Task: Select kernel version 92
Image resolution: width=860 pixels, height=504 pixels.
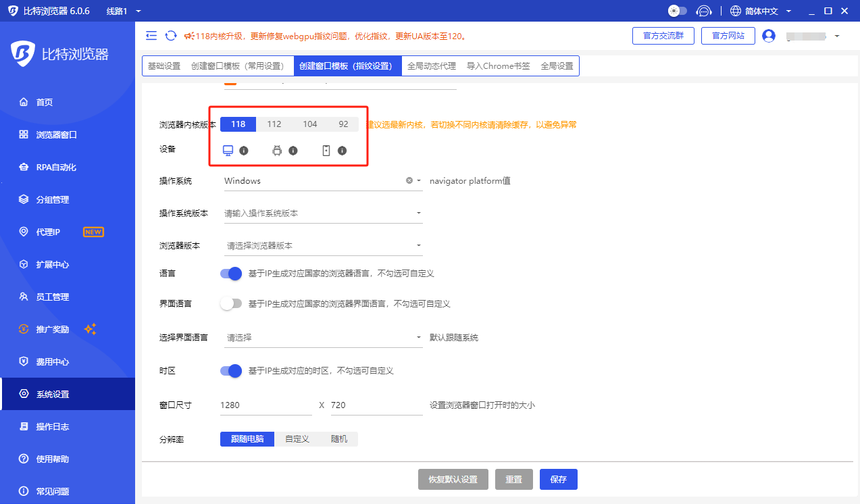Action: click(x=343, y=124)
